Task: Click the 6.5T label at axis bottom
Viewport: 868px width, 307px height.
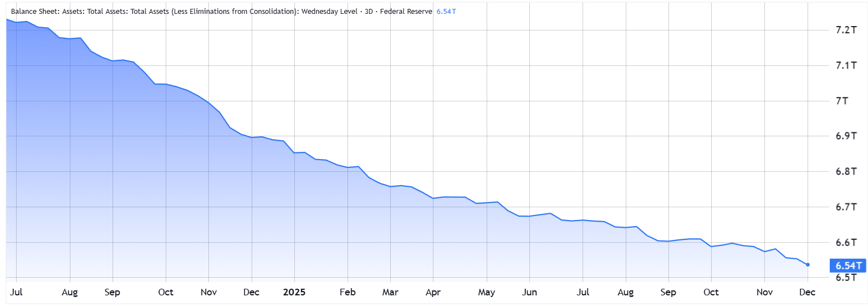Action: pos(843,277)
